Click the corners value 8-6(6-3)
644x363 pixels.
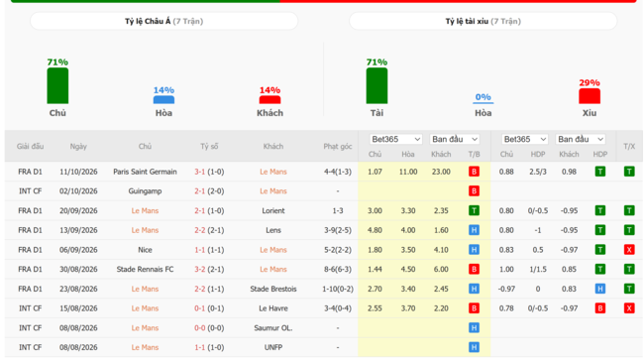pyautogui.click(x=338, y=269)
